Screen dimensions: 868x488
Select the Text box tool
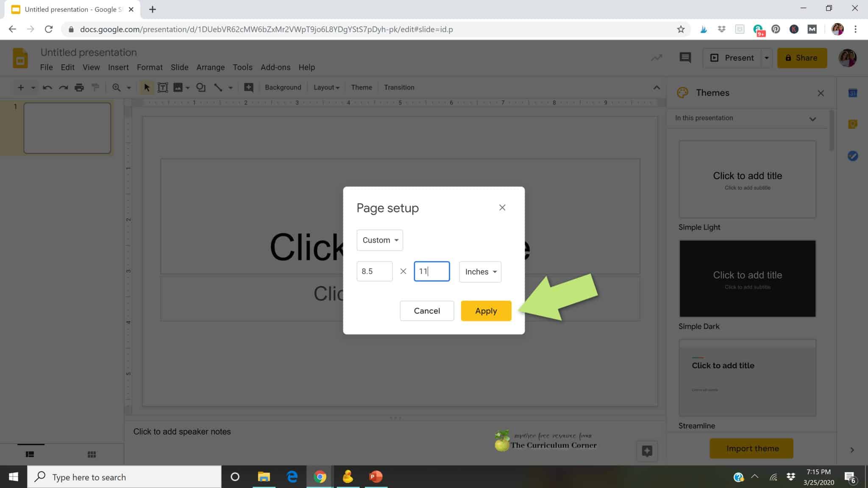pyautogui.click(x=163, y=87)
